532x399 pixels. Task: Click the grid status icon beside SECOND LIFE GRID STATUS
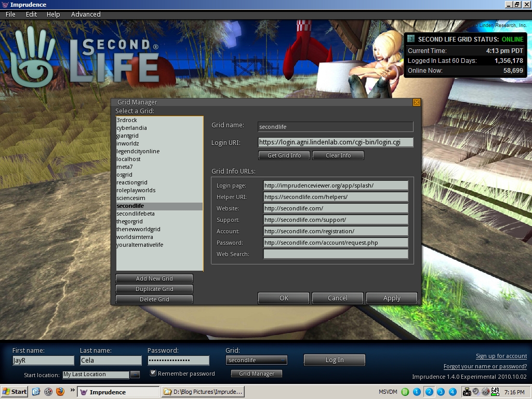pyautogui.click(x=411, y=38)
